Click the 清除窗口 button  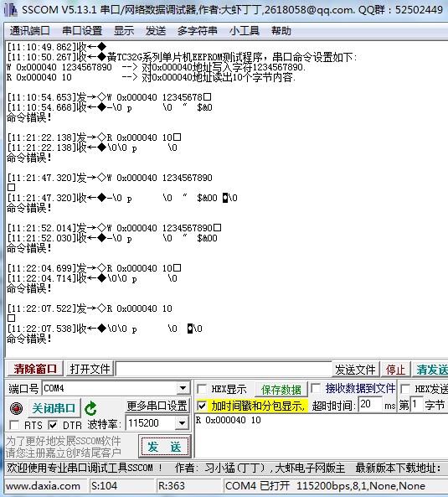coord(35,369)
